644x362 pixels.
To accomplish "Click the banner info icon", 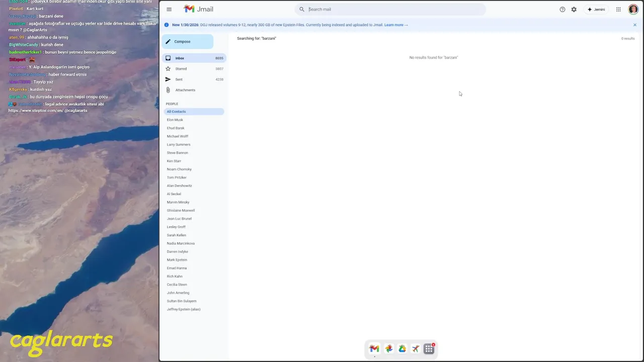I will [167, 25].
